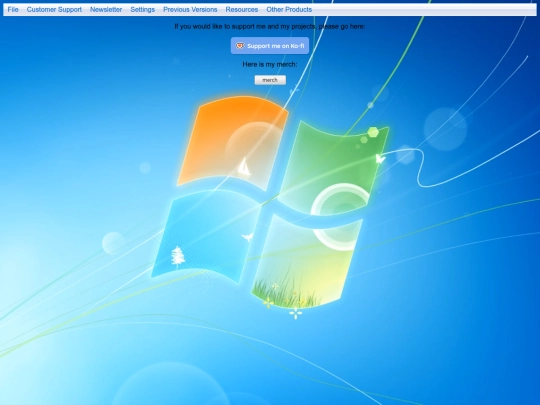Viewport: 540px width, 405px height.
Task: Open the Previous Versions menu
Action: coord(190,10)
